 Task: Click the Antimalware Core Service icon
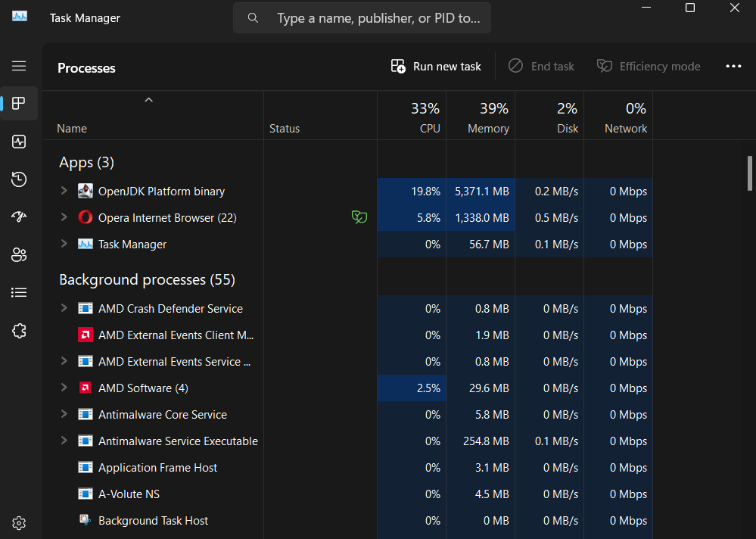(x=86, y=414)
